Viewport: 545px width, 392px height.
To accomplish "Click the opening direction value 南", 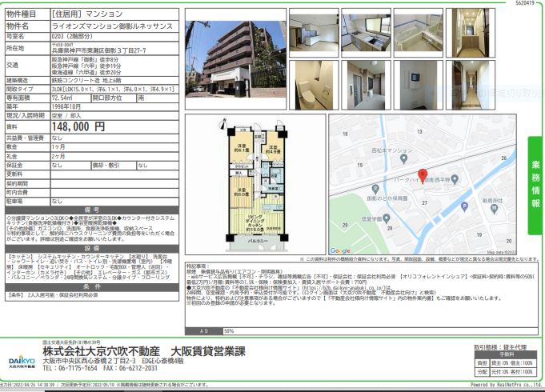I will click(x=141, y=98).
